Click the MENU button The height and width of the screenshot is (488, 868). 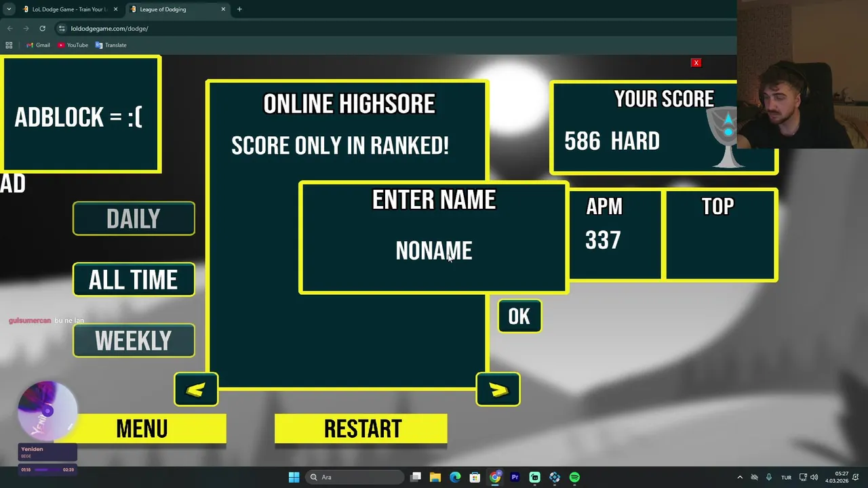coord(142,429)
